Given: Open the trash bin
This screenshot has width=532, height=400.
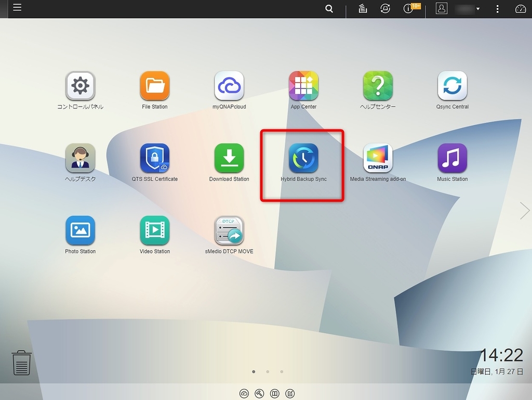Looking at the screenshot, I should (22, 363).
